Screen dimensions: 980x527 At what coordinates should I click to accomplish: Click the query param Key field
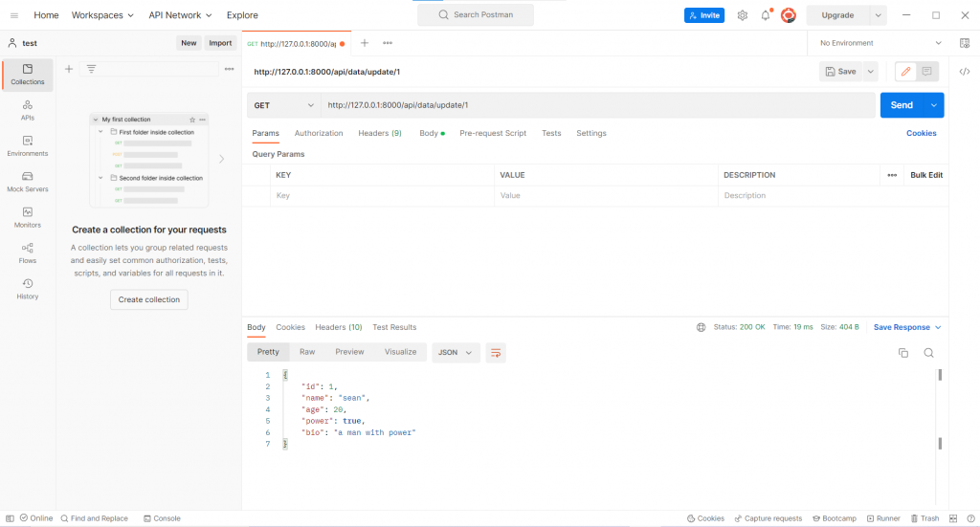tap(383, 195)
